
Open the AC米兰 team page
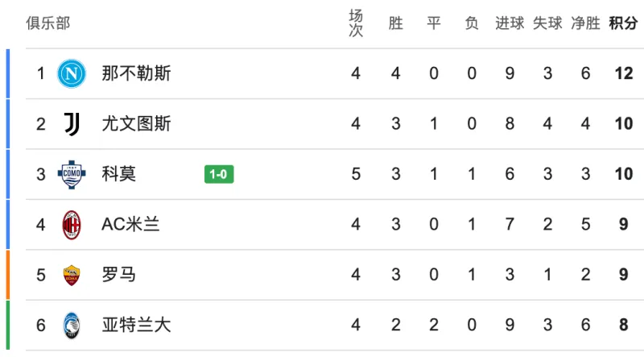coord(130,225)
